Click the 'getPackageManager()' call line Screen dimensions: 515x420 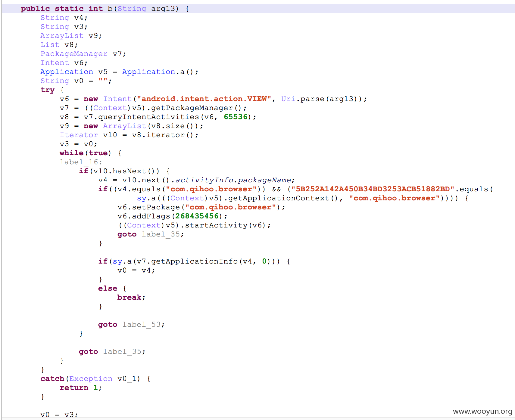coord(153,108)
